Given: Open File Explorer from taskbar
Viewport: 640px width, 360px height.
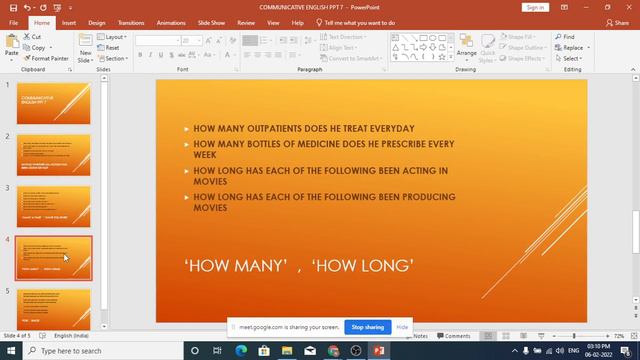Looking at the screenshot, I should click(287, 351).
